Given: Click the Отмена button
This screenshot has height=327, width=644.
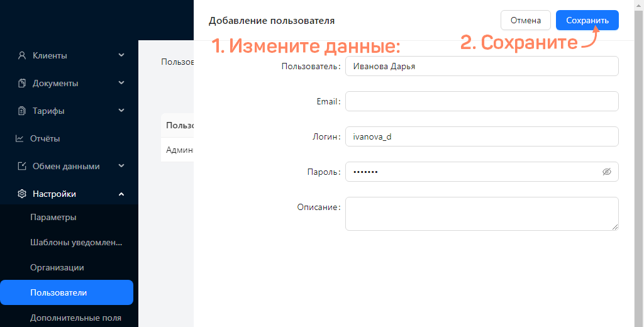Looking at the screenshot, I should [x=525, y=20].
